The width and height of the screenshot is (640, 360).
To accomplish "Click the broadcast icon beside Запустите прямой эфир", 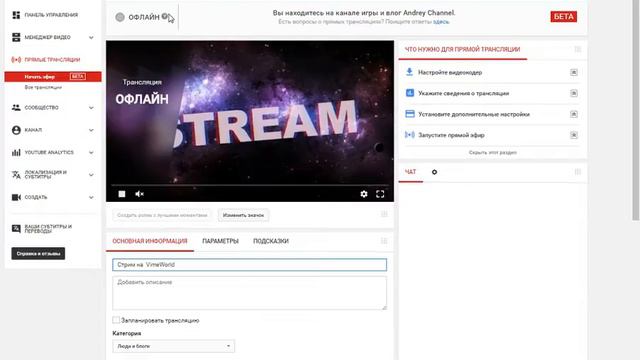I will click(x=409, y=135).
